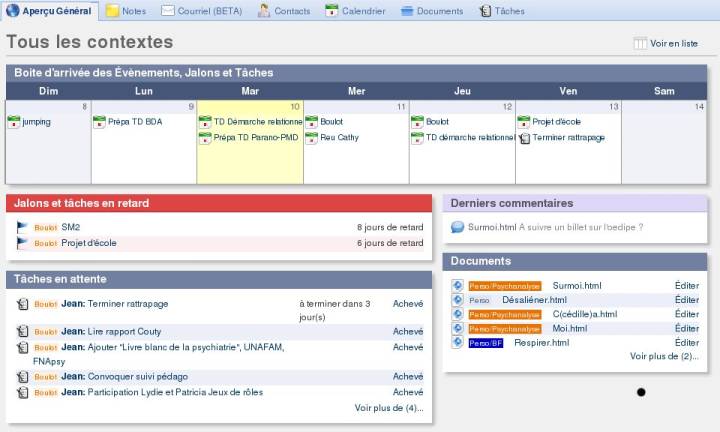The width and height of the screenshot is (720, 432).
Task: Click the document icon beside Désaliéner.html
Action: pos(457,300)
